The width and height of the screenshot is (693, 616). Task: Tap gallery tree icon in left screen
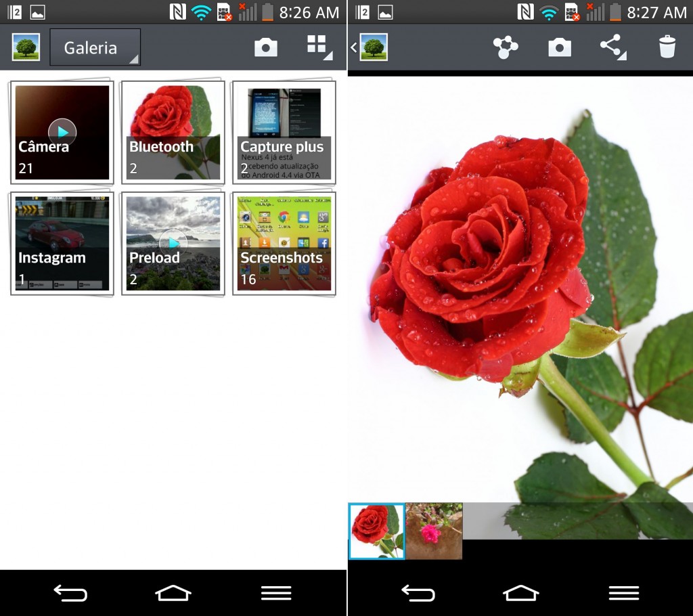(x=26, y=47)
